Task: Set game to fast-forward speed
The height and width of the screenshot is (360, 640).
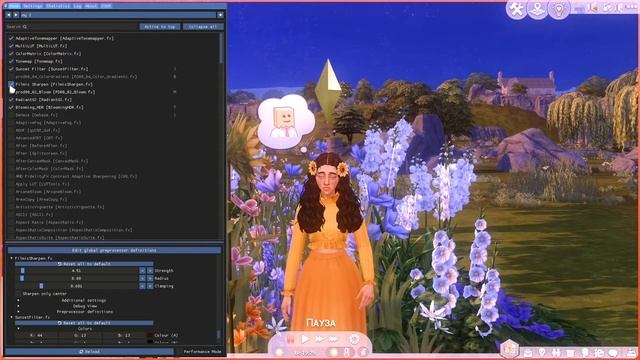Action: 319,339
